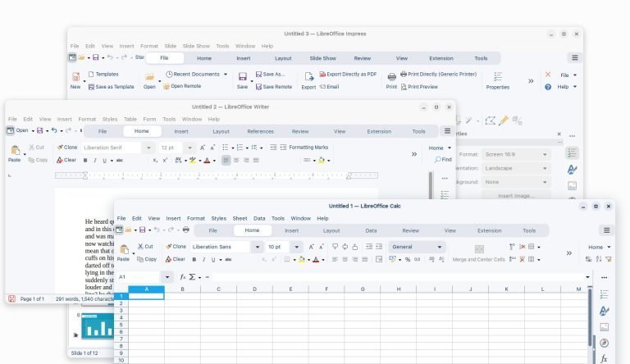Open Impress Orientation dropdown Landscape
This screenshot has width=630, height=364.
pyautogui.click(x=516, y=168)
